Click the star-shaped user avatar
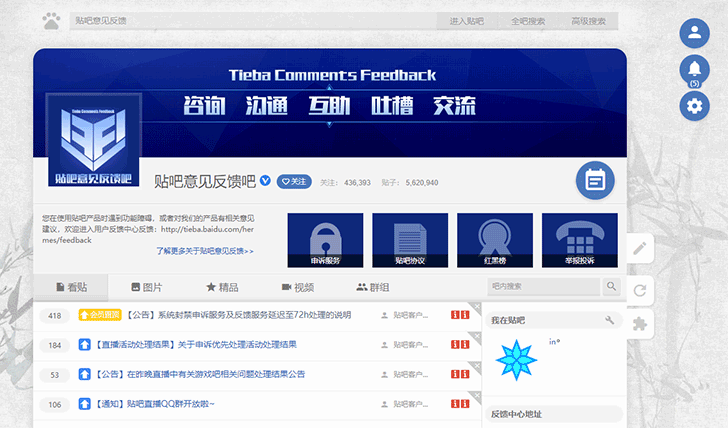The height and width of the screenshot is (428, 728). 516,360
